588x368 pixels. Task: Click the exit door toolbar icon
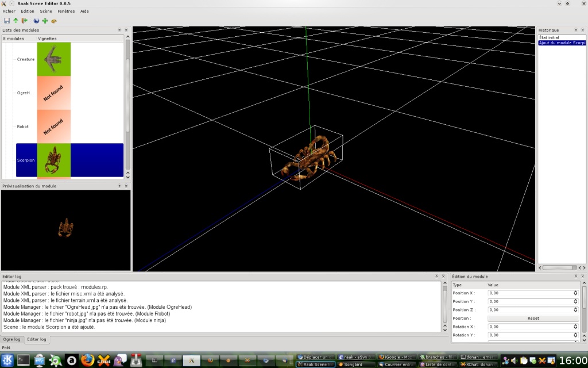coord(25,21)
